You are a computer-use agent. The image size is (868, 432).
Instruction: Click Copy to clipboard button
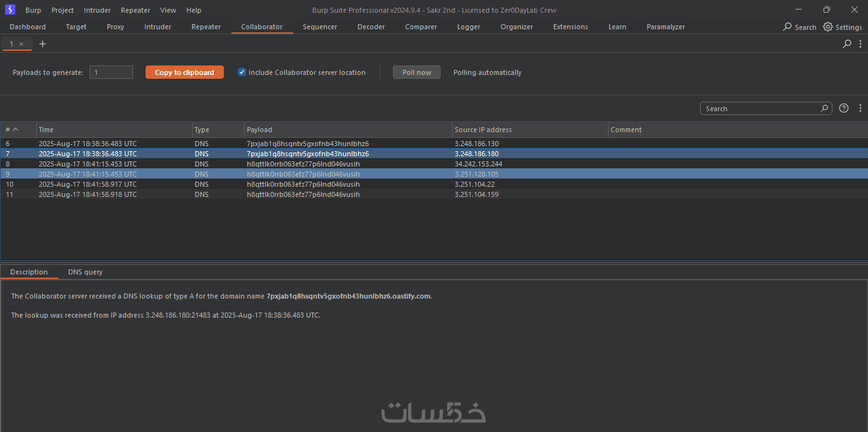pos(184,72)
